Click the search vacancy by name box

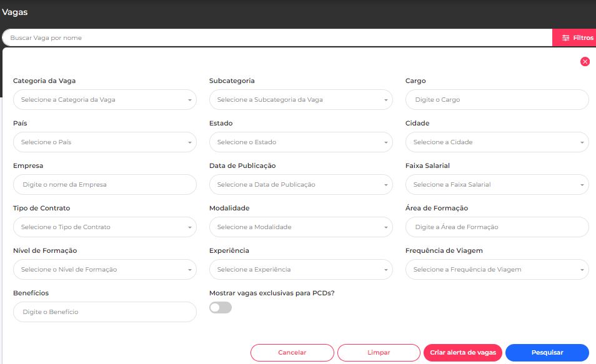click(275, 38)
